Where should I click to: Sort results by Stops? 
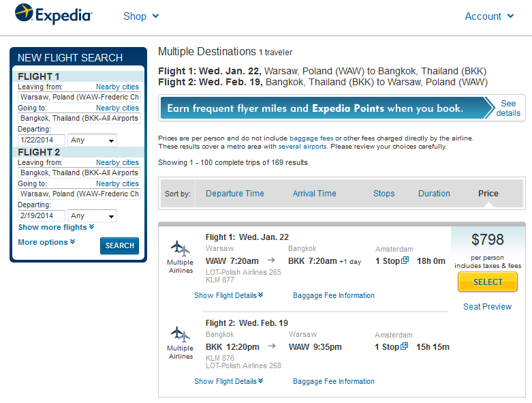point(384,194)
